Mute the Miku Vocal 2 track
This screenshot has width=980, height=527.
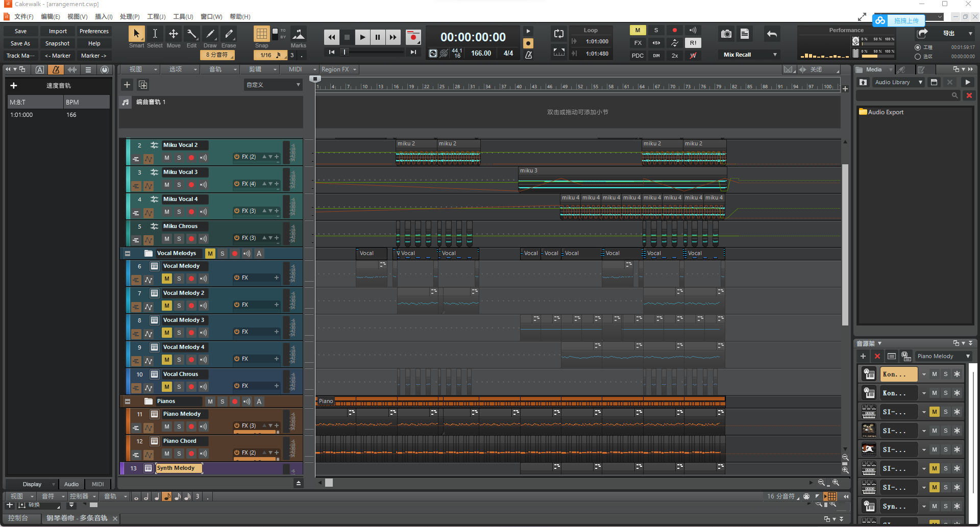(x=167, y=158)
